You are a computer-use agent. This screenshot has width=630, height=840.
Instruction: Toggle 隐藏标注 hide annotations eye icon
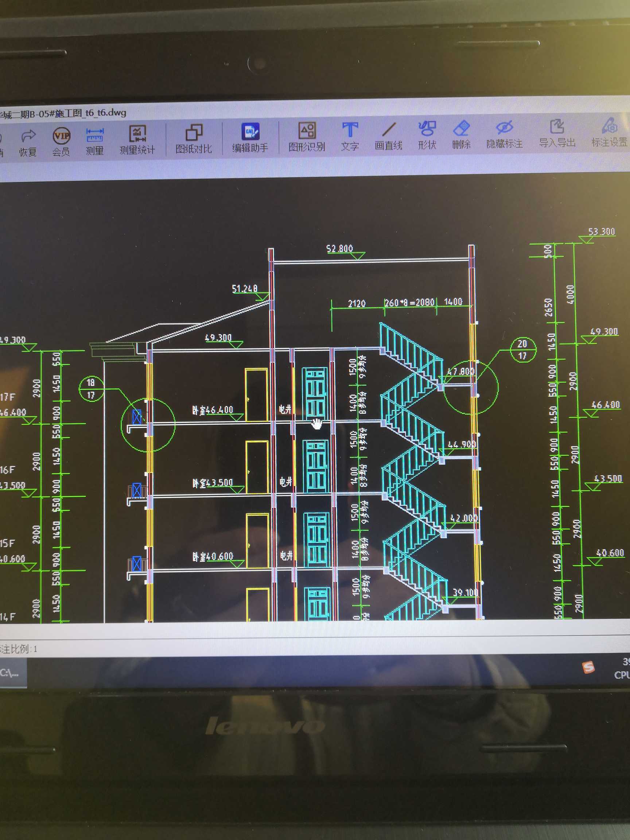point(504,128)
